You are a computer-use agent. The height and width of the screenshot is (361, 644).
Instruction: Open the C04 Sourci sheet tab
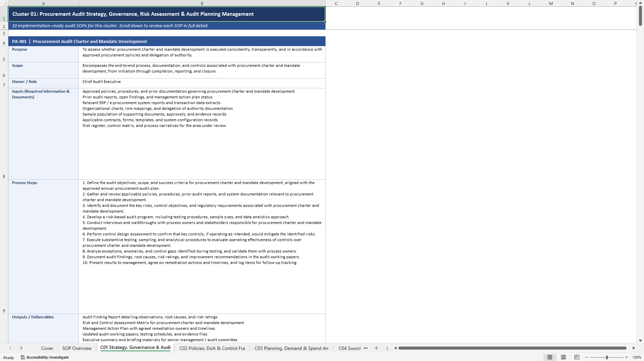click(349, 348)
